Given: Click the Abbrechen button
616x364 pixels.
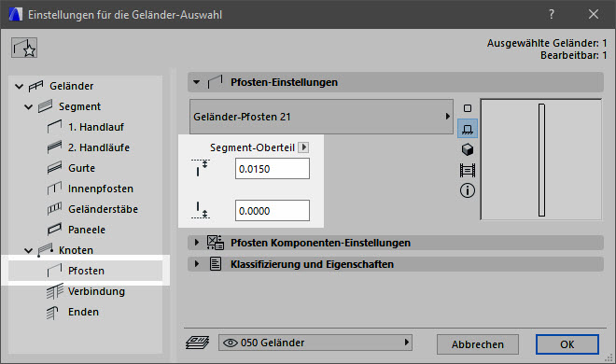Looking at the screenshot, I should (x=478, y=344).
